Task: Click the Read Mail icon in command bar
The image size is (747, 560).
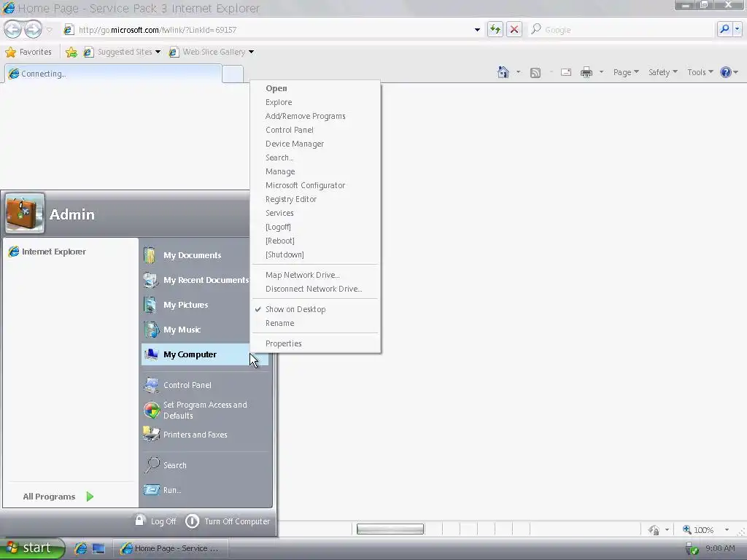Action: coord(566,72)
